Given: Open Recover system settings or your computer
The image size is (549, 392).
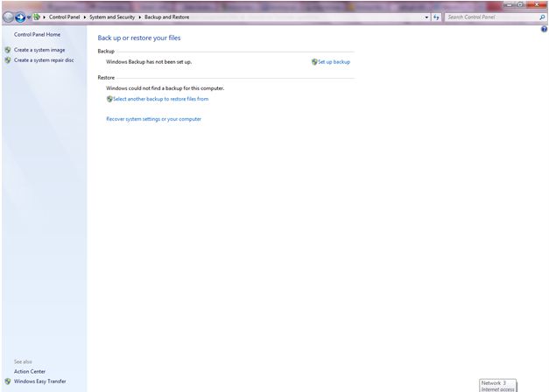Looking at the screenshot, I should tap(154, 119).
